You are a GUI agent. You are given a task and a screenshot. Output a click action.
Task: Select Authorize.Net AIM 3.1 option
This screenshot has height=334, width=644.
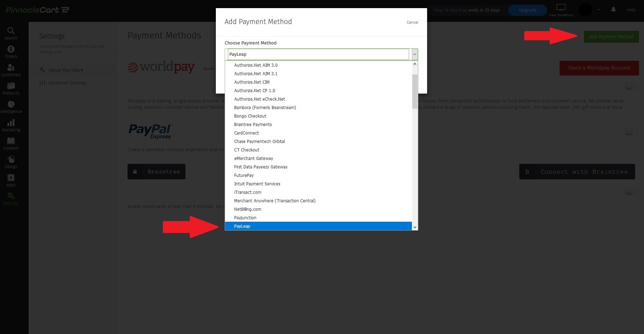318,74
